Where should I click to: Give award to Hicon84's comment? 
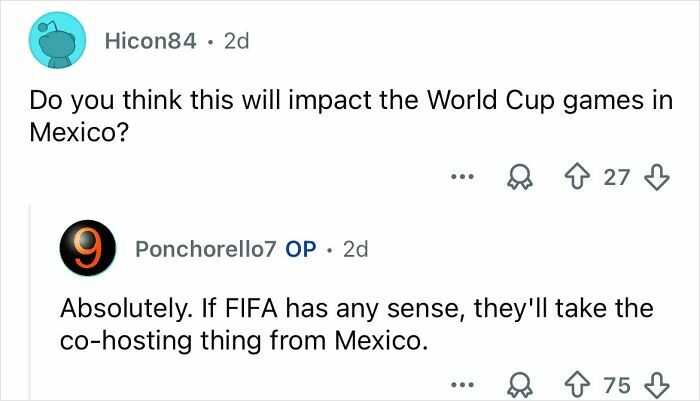pyautogui.click(x=520, y=179)
